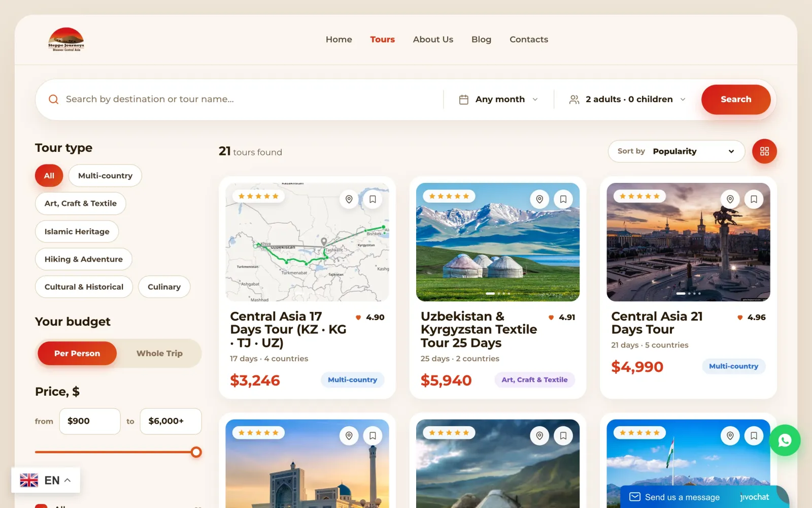This screenshot has height=508, width=812.
Task: Click the heart rating 4.90 icon
Action: [x=358, y=317]
